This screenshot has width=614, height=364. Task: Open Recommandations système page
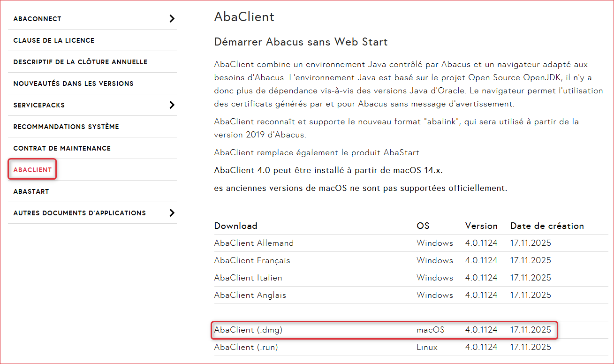66,127
